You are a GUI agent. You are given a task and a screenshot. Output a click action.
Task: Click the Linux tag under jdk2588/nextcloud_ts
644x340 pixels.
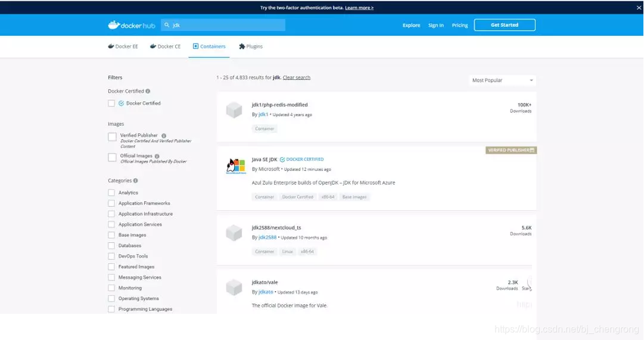pyautogui.click(x=288, y=252)
